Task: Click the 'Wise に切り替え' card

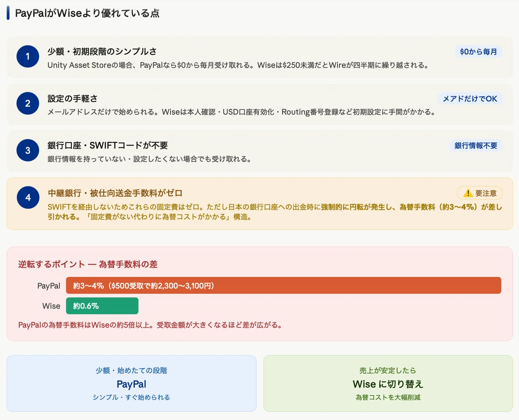Action: [x=388, y=383]
